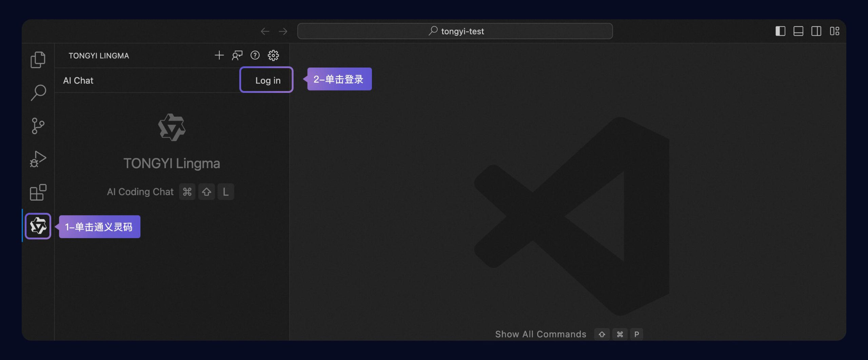Screen dimensions: 868x360
Task: Start a new chat with the plus icon
Action: click(219, 55)
